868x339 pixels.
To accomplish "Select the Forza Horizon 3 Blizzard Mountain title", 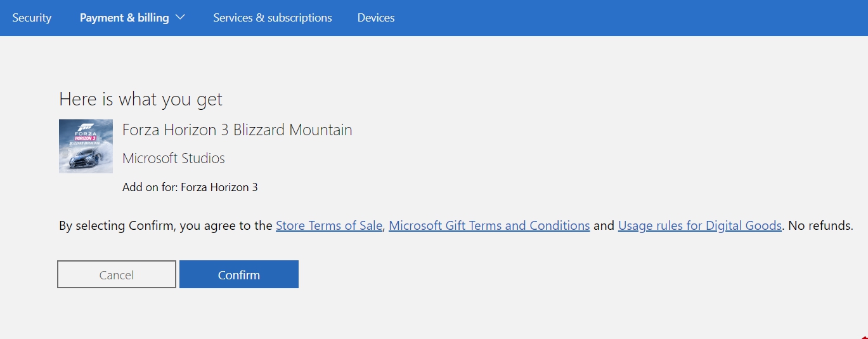I will [x=237, y=130].
